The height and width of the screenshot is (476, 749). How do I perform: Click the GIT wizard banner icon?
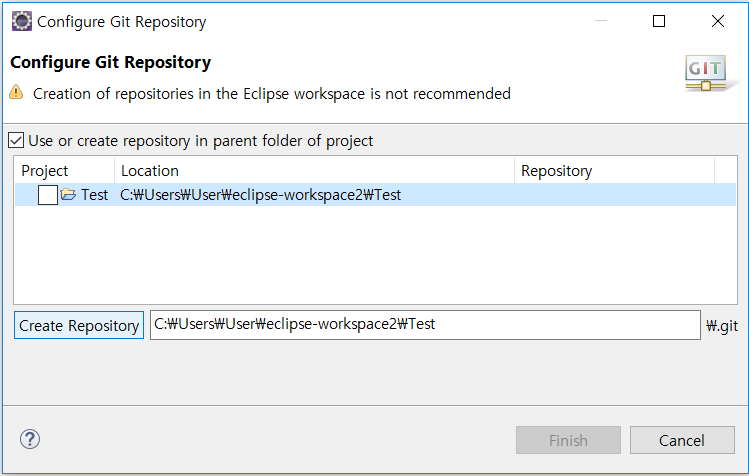(x=706, y=73)
